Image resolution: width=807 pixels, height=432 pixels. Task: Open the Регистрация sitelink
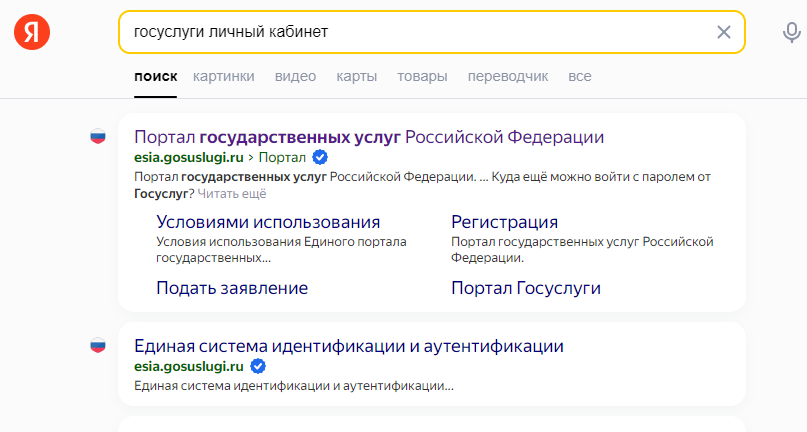coord(504,222)
